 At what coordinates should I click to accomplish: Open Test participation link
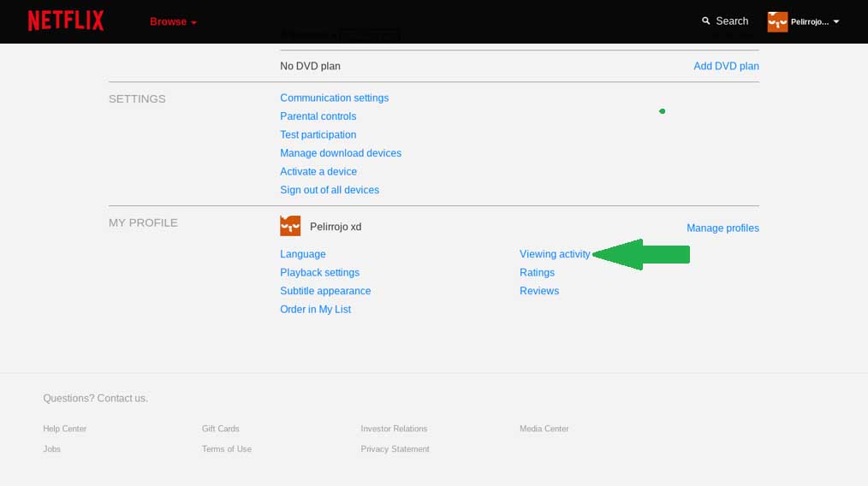[x=318, y=134]
